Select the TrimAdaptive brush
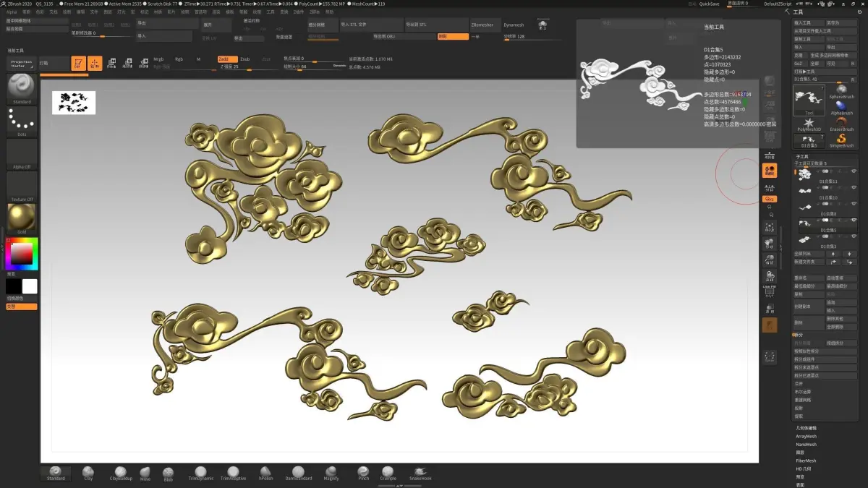Screen dimensions: 868x488 pos(233,474)
